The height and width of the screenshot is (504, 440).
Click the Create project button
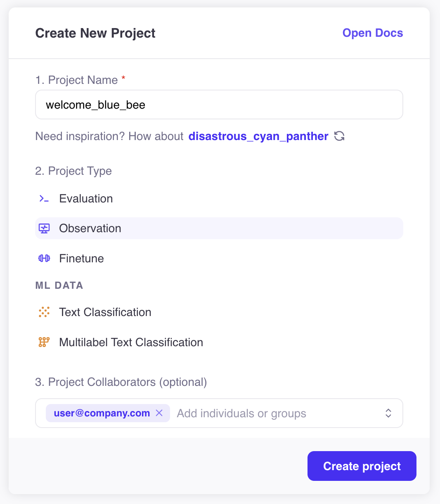(x=362, y=466)
